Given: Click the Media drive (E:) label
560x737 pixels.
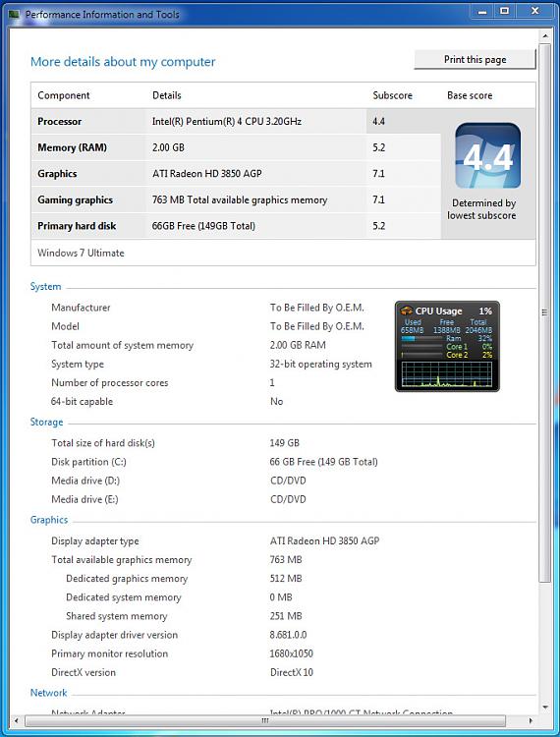Looking at the screenshot, I should (x=85, y=499).
